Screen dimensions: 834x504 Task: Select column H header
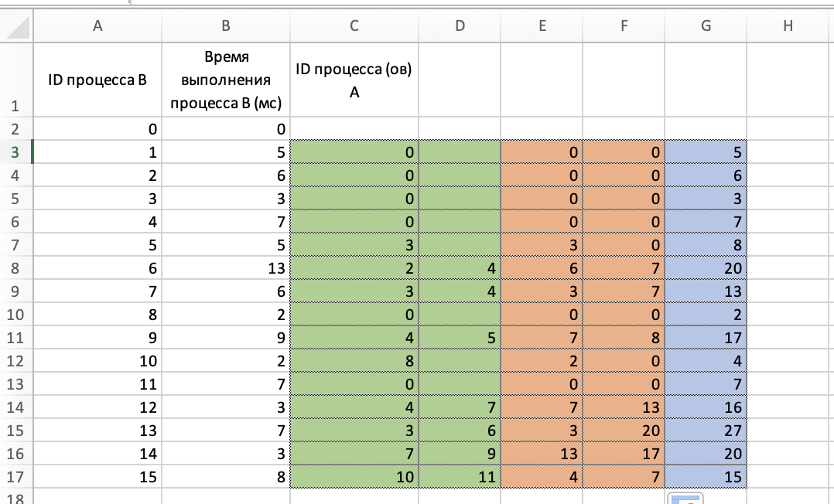pyautogui.click(x=788, y=26)
